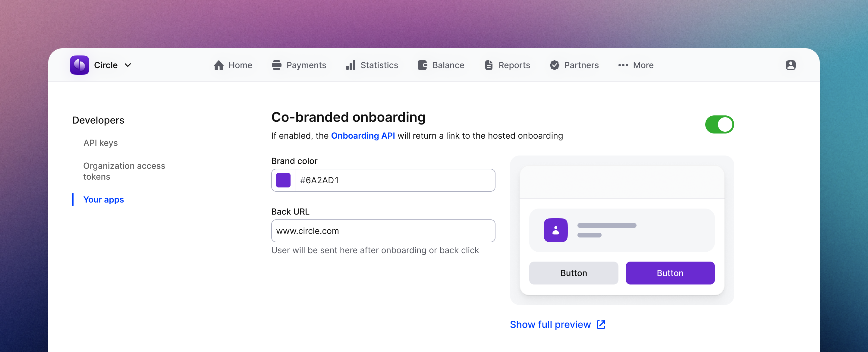868x352 pixels.
Task: Click the Circle purple logo icon
Action: pos(80,65)
